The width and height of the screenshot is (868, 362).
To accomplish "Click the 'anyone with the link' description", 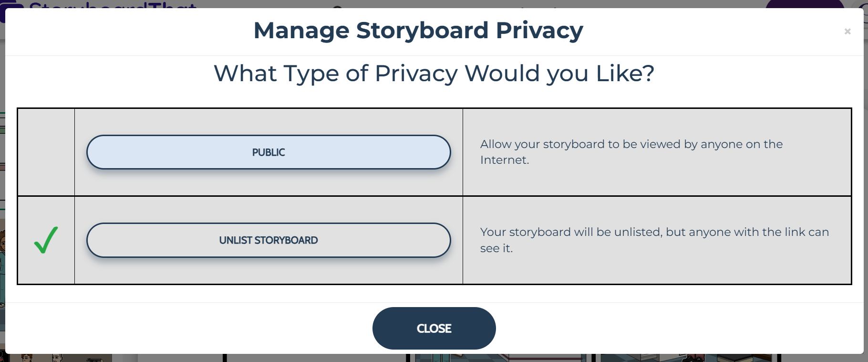I will click(654, 240).
